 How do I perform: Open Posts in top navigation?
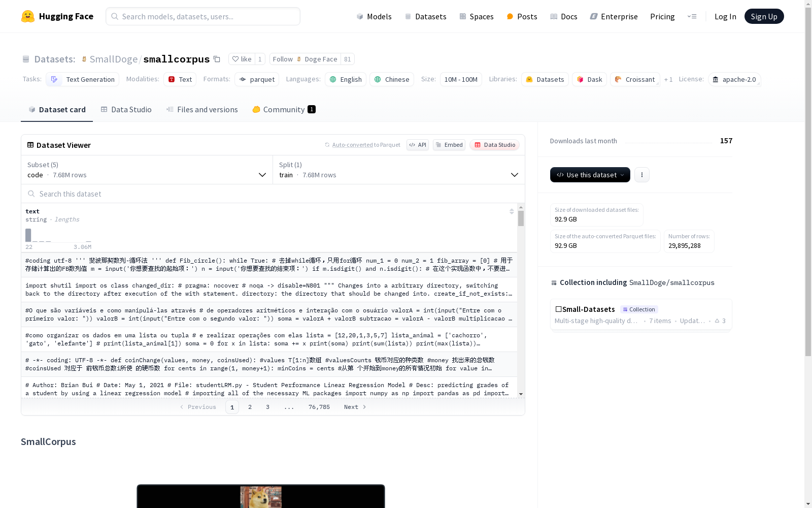(522, 16)
